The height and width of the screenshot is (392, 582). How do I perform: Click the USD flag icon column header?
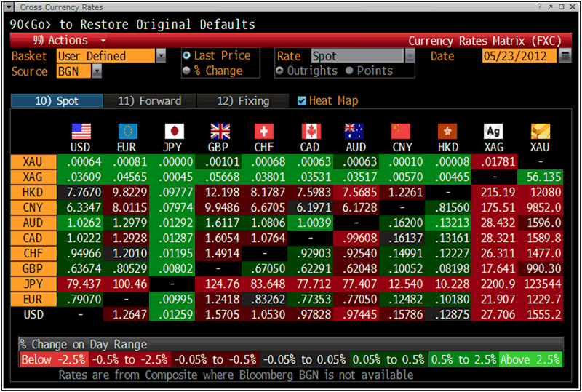(81, 132)
